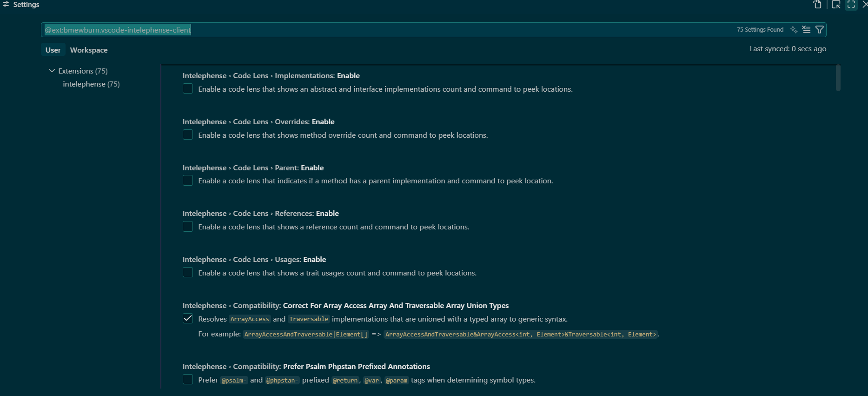Click 'Last synced: 0 secs ago' text

788,49
